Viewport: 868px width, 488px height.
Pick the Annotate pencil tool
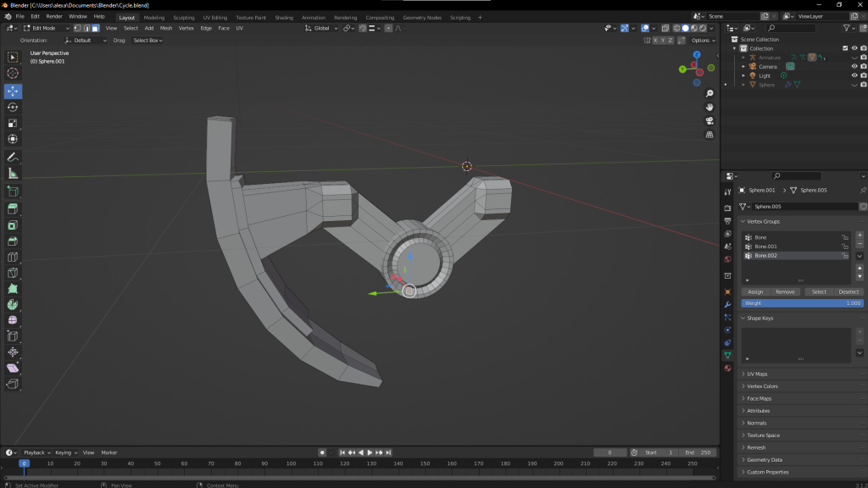click(x=13, y=157)
